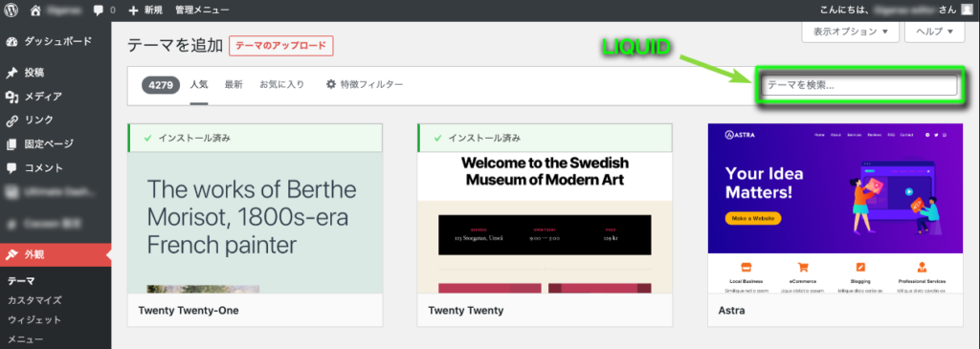Viewport: 980px width, 349px height.
Task: Open リンク in sidebar
Action: (x=56, y=120)
